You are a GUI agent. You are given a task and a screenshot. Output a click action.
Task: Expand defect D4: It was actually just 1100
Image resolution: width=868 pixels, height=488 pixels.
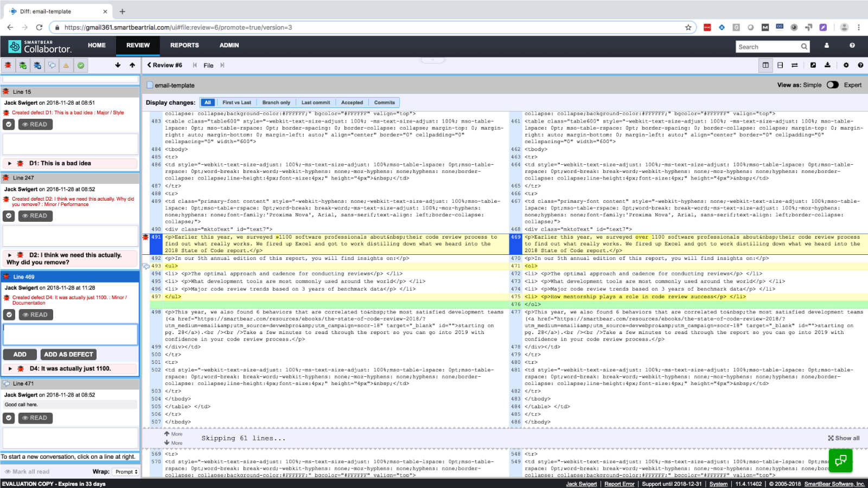tap(10, 369)
